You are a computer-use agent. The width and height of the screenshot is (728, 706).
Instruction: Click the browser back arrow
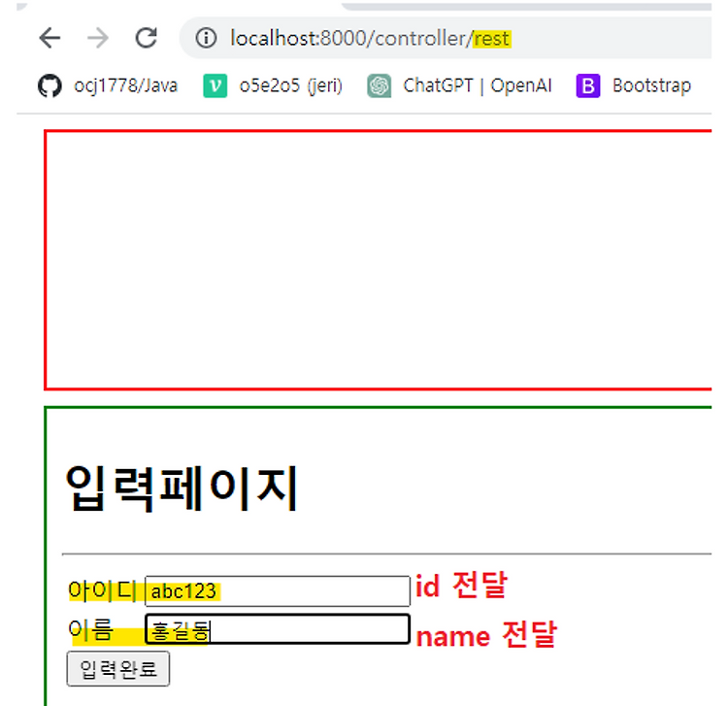pos(50,38)
